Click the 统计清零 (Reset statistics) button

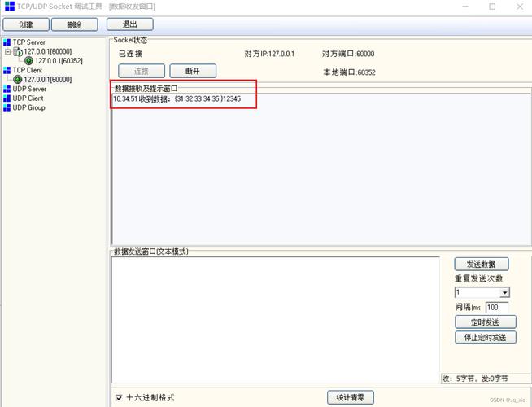[351, 397]
